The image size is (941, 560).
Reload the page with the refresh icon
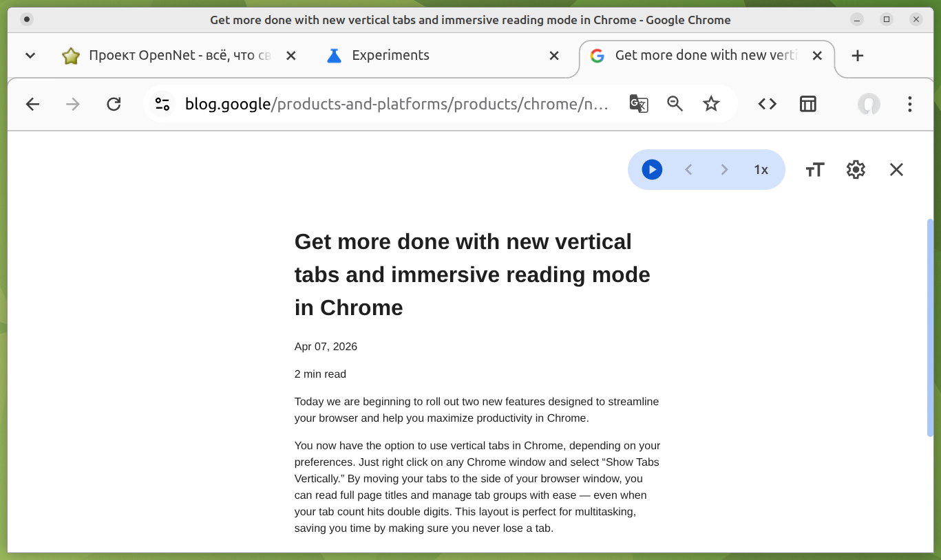(114, 104)
